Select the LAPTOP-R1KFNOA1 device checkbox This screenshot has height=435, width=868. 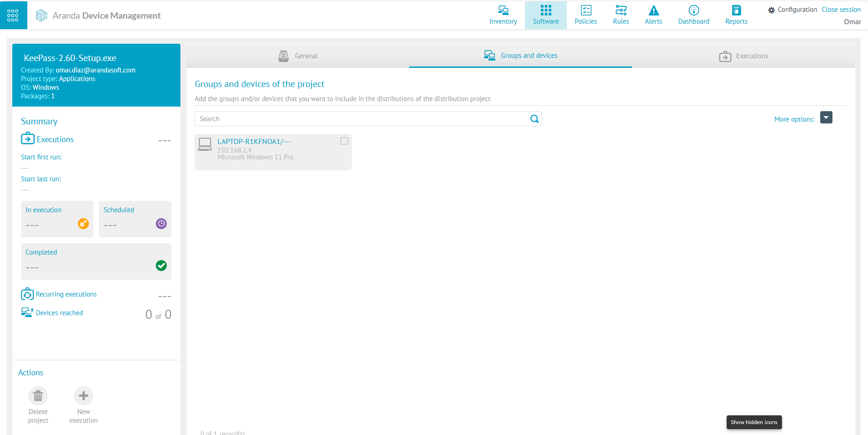344,141
